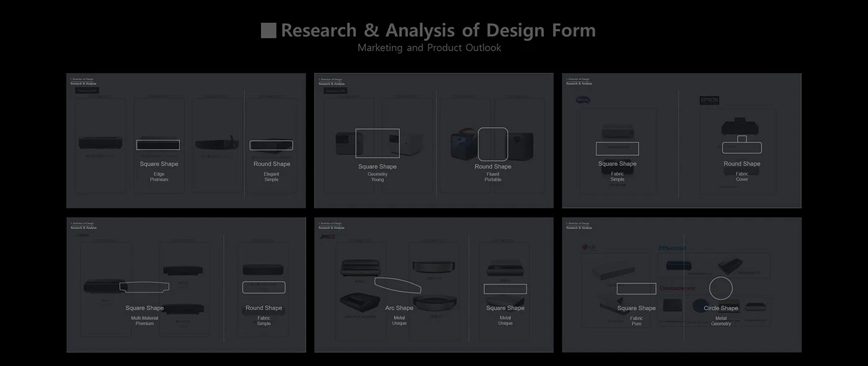Viewport: 868px width, 366px height.
Task: Click "Square Shape" heading above "Fabric Pure"
Action: coord(636,308)
